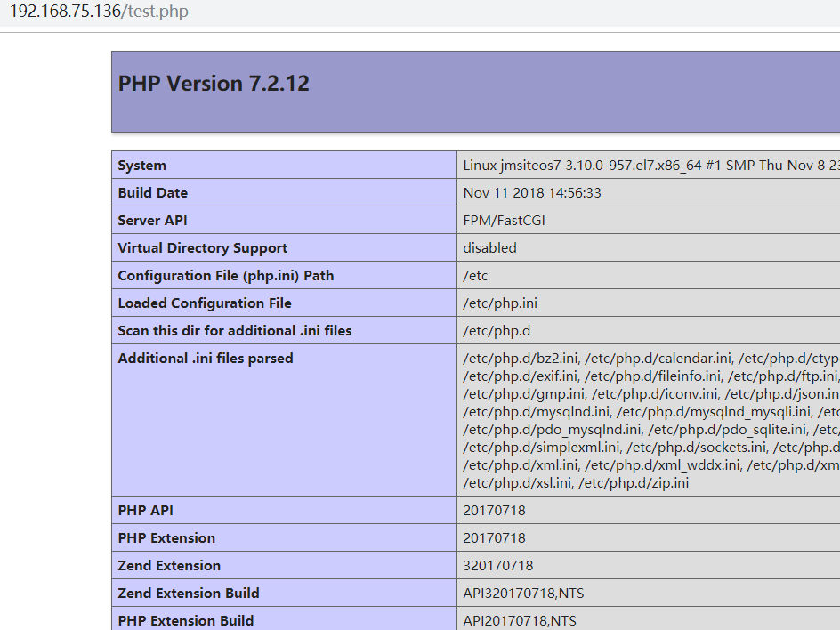This screenshot has height=630, width=840.
Task: Click the "/etc/php.d/calendar.ini" entry
Action: point(658,359)
